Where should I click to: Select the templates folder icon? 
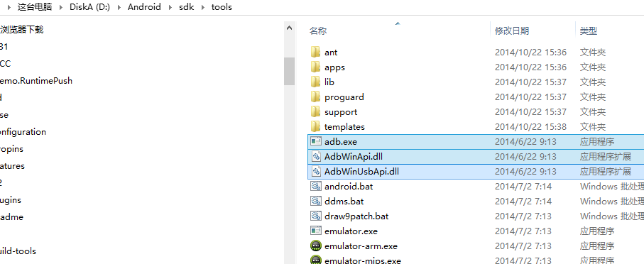click(315, 126)
